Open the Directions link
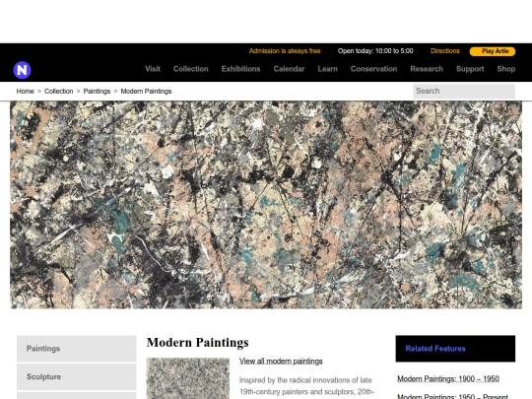 444,51
